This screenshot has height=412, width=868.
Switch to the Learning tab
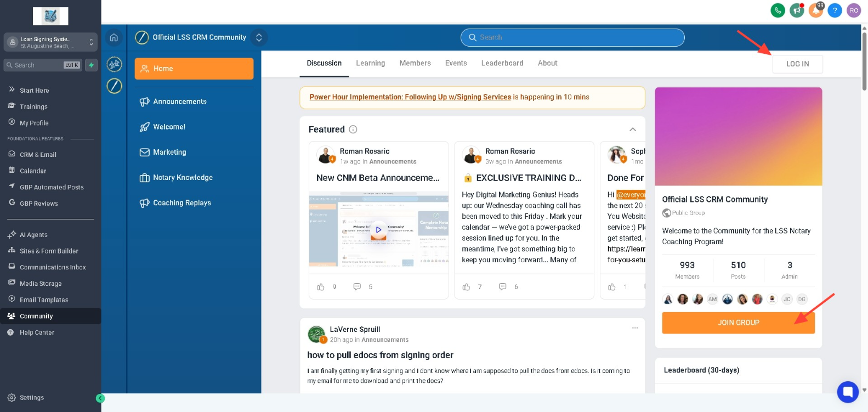(x=371, y=63)
